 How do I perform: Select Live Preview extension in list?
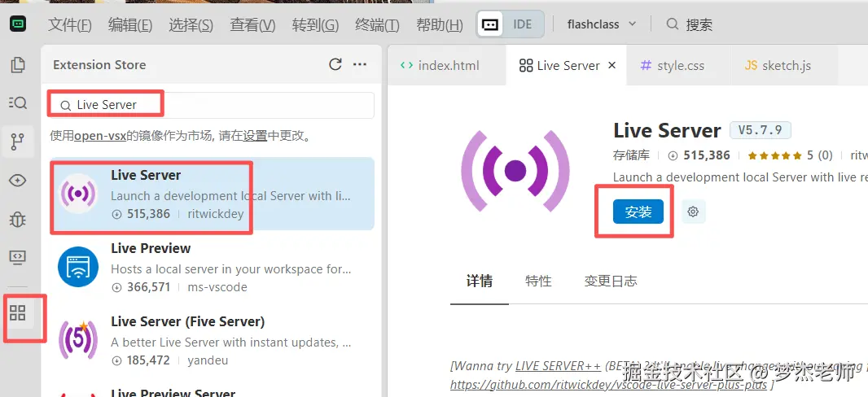(x=212, y=267)
